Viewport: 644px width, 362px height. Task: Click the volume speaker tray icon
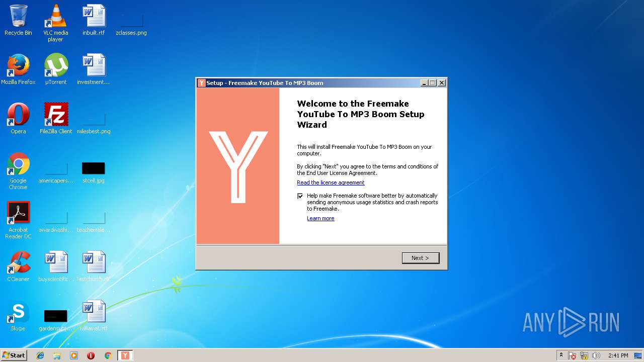(x=596, y=355)
